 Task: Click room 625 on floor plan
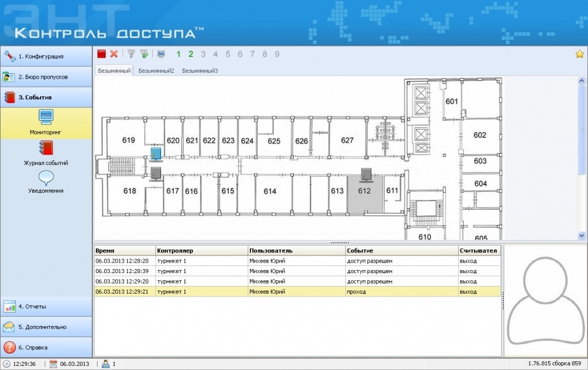pos(274,141)
